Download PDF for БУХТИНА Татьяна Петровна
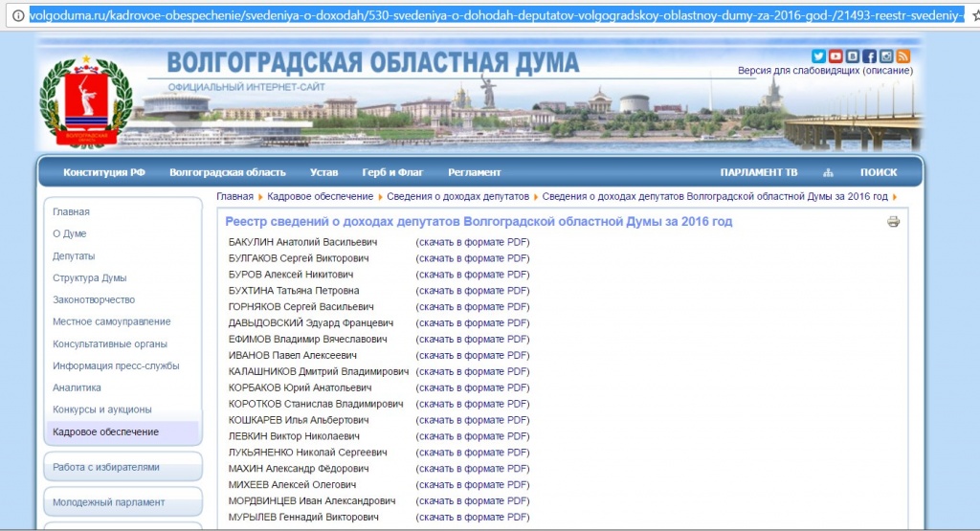The width and height of the screenshot is (980, 531). point(473,291)
